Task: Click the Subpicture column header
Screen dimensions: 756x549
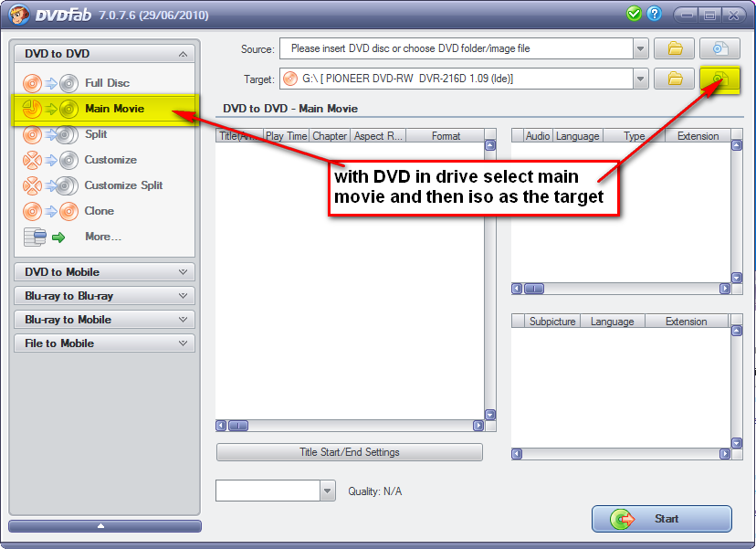Action: pyautogui.click(x=552, y=322)
